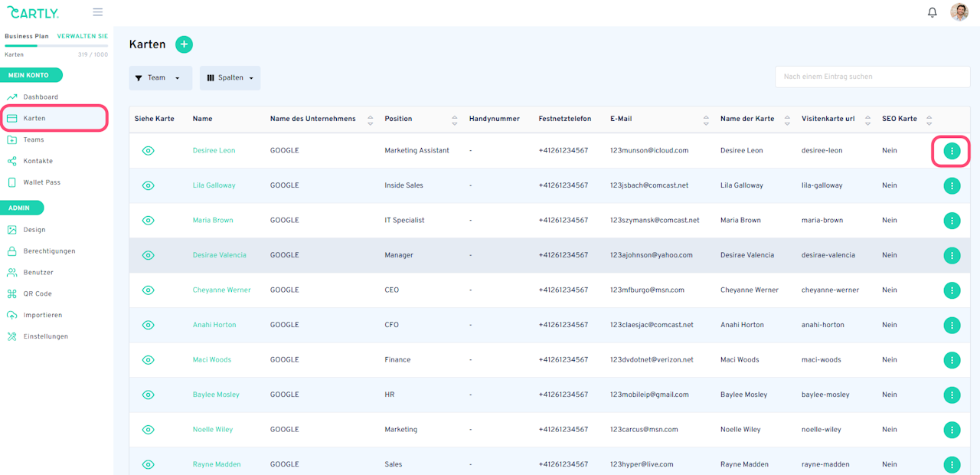
Task: Click the noelle-wiley url cell
Action: pos(821,430)
